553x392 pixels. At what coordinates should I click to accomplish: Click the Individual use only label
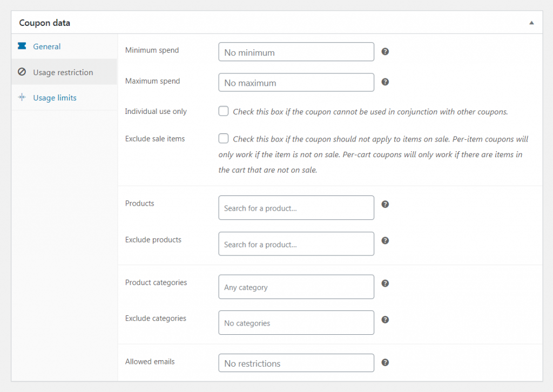click(x=156, y=111)
